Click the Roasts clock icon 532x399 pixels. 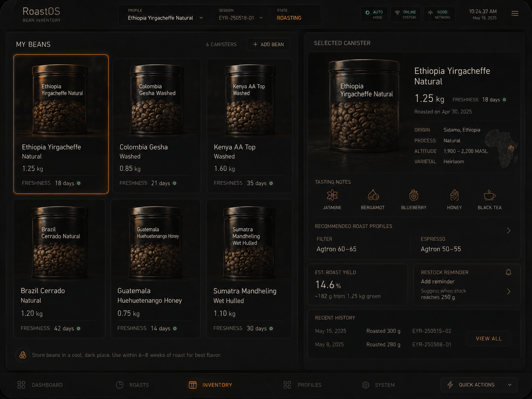[120, 385]
